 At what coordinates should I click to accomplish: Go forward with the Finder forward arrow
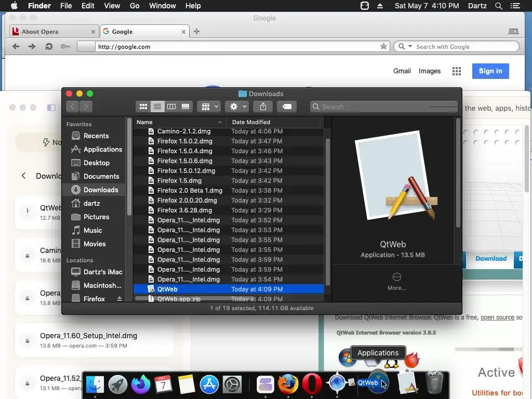(x=86, y=107)
